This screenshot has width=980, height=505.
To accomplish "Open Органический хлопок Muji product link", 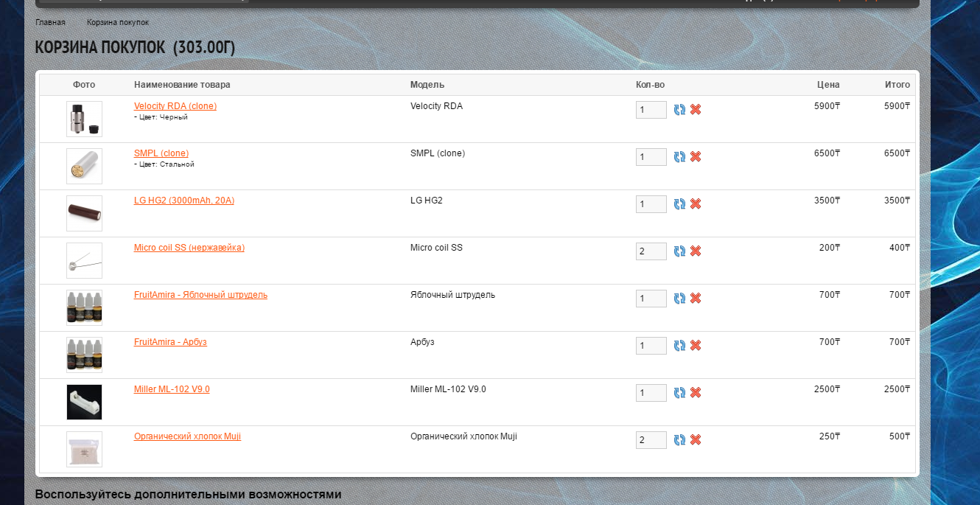I will pyautogui.click(x=187, y=436).
